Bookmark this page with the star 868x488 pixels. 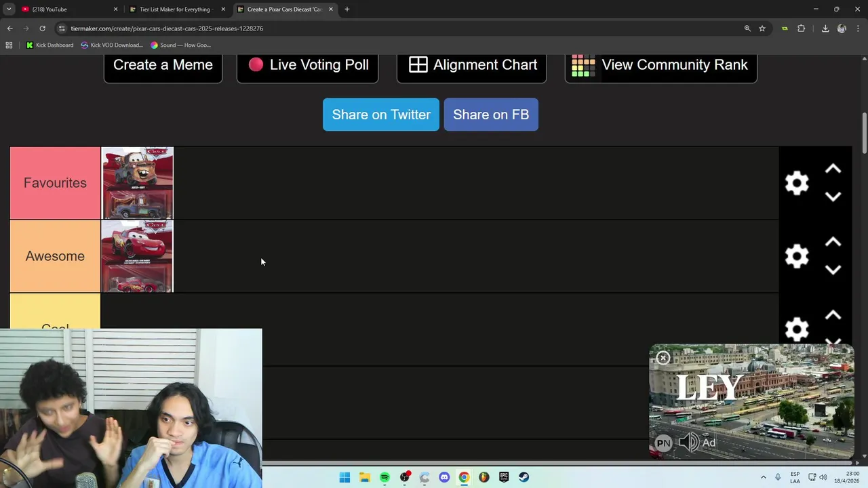point(762,28)
